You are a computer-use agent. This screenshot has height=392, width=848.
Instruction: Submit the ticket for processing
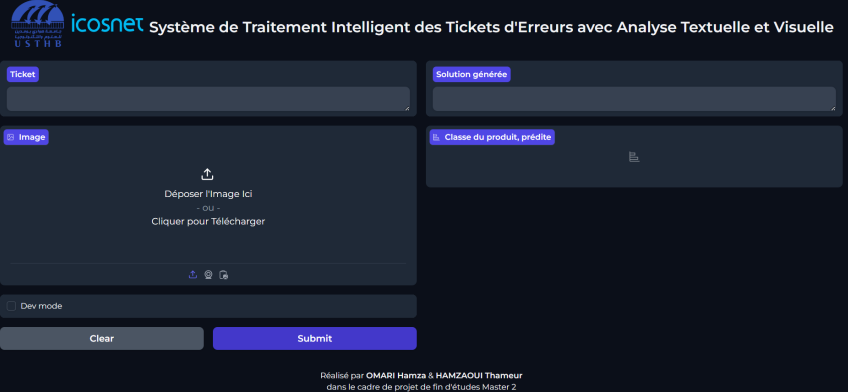pos(315,338)
